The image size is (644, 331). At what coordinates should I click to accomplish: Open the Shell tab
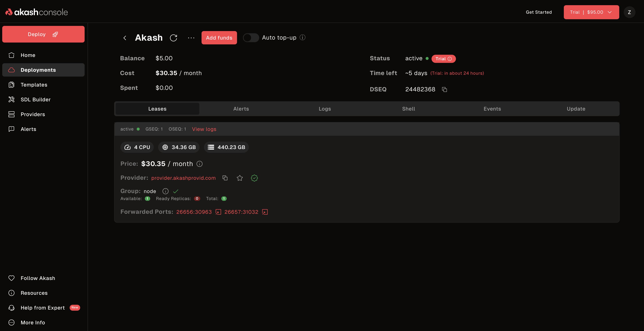point(408,109)
